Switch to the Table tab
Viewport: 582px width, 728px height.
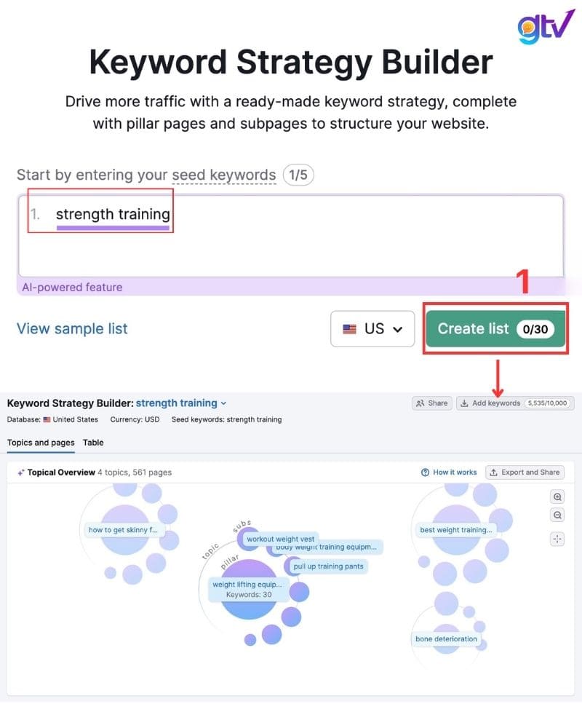click(93, 443)
